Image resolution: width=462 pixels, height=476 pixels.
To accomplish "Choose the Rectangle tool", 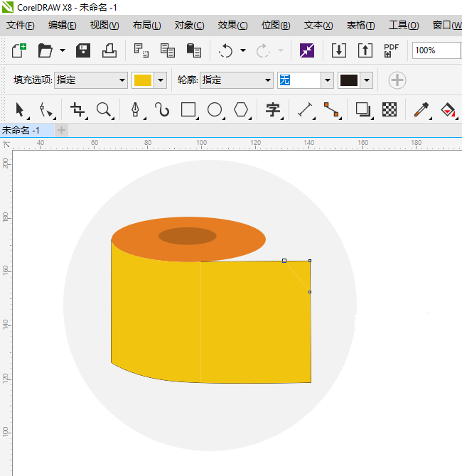I will point(188,109).
